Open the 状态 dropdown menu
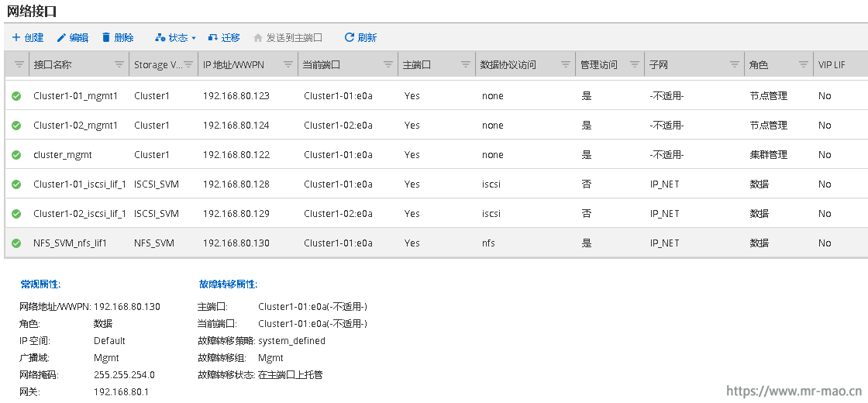 [x=177, y=38]
